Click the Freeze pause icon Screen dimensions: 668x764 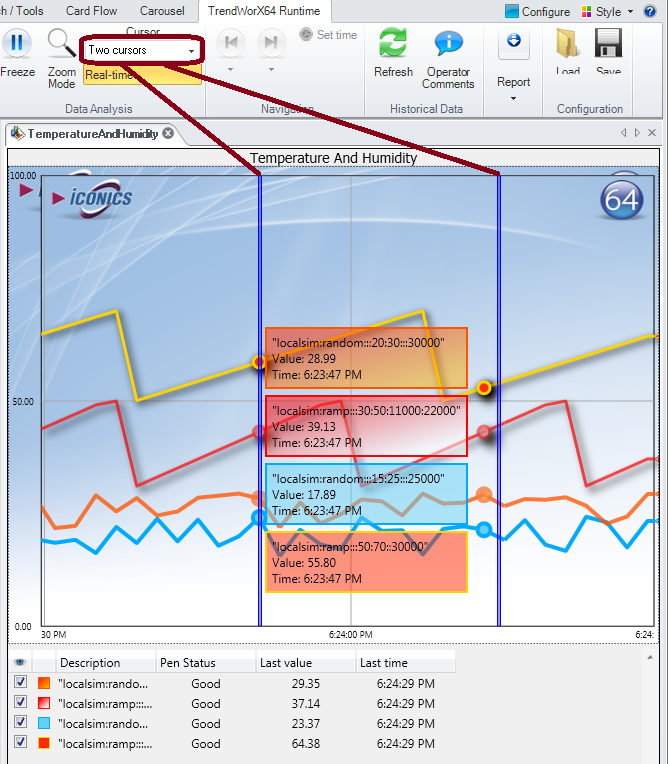(x=17, y=45)
